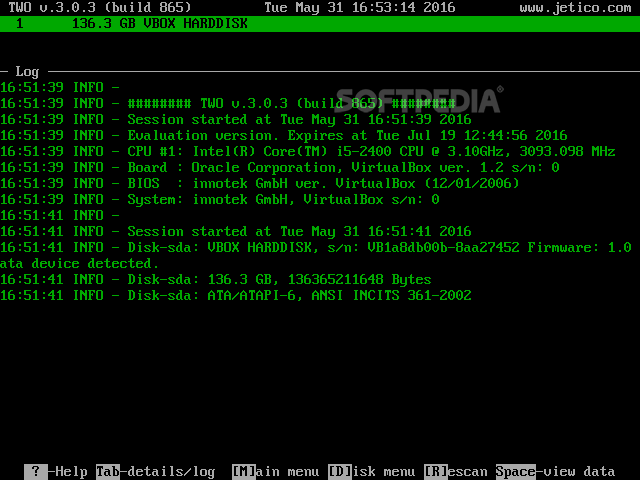Select the Disk-sda VBOX HARDDISK serial line

[316, 247]
